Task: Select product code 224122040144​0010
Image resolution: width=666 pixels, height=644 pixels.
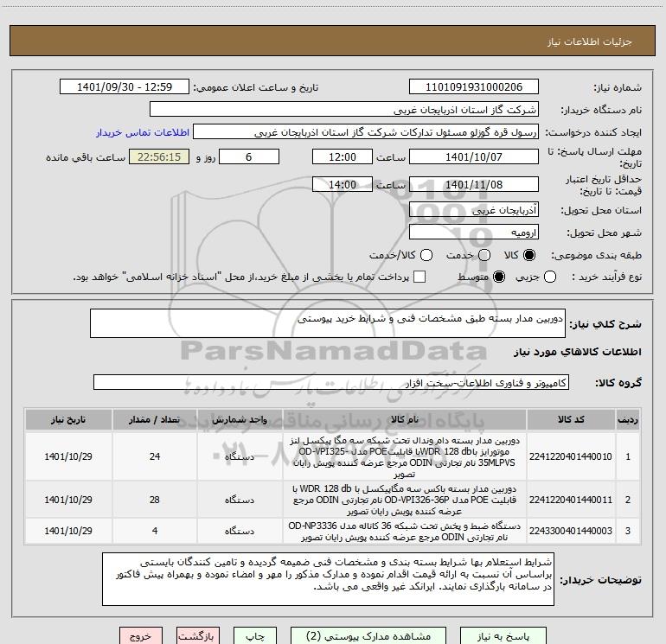Action: coord(571,456)
